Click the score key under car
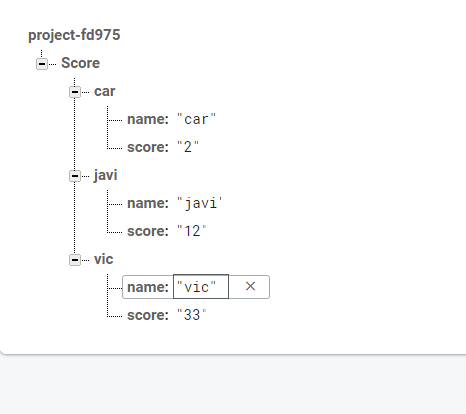This screenshot has width=466, height=414. click(148, 147)
